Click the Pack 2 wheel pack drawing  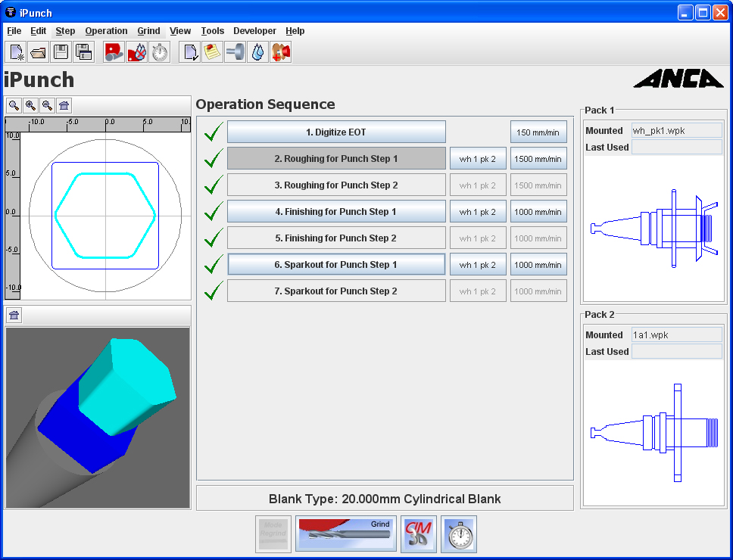[654, 433]
